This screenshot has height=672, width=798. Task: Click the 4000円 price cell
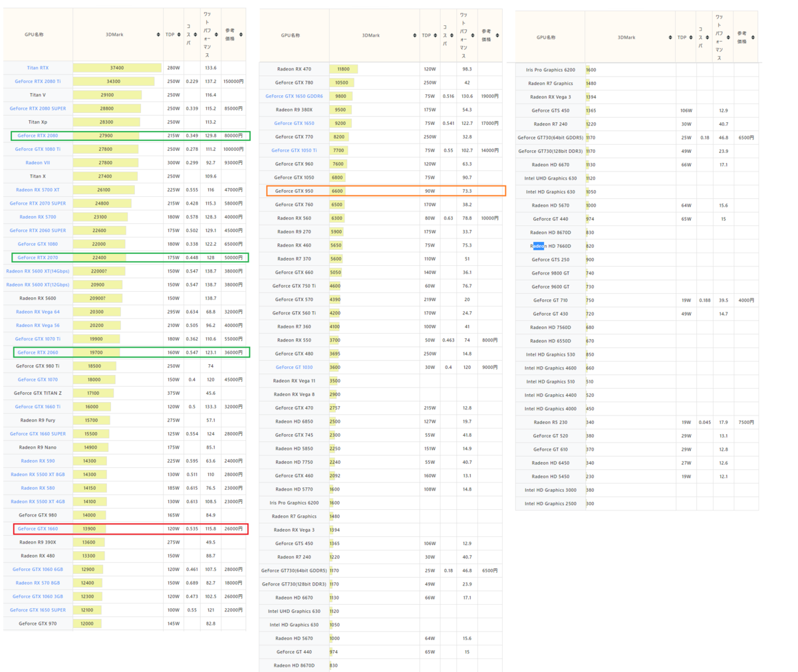[746, 300]
